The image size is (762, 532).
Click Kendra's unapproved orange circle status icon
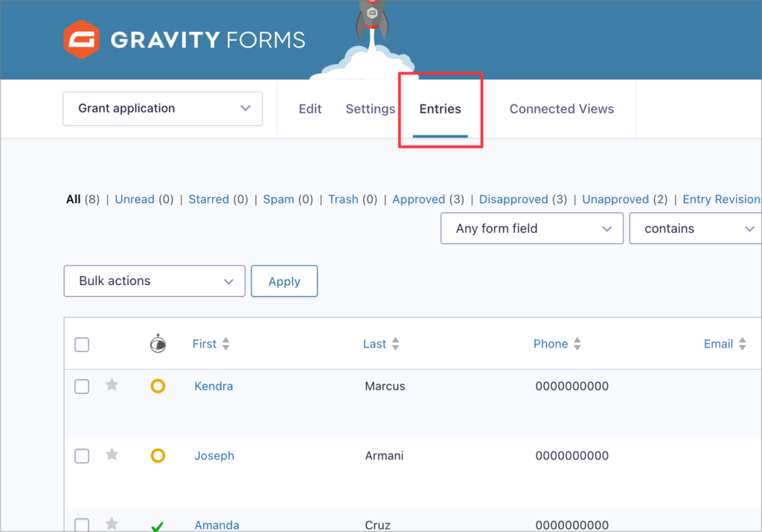click(158, 386)
